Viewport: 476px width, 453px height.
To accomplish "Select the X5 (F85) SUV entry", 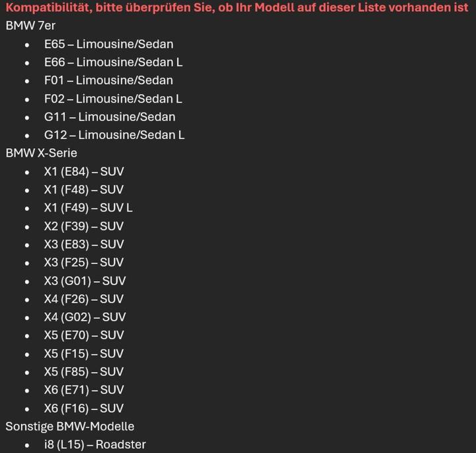I will click(x=84, y=372).
